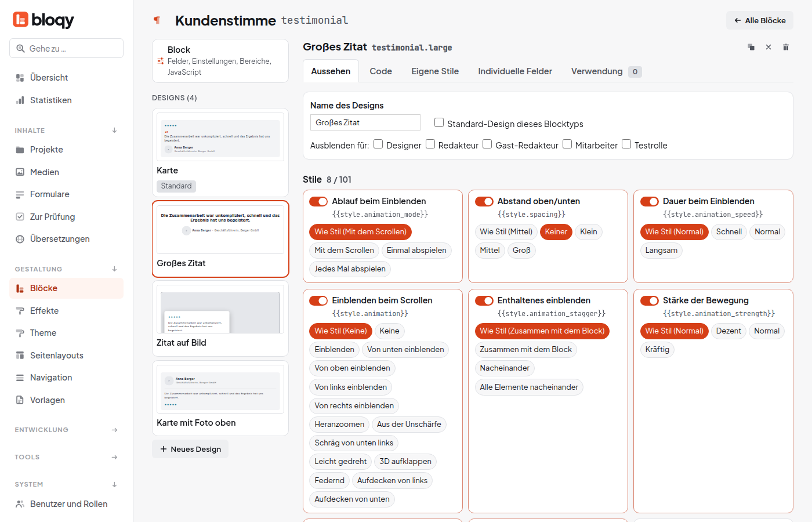Open Projekte via its folder icon
Image resolution: width=812 pixels, height=522 pixels.
click(x=20, y=150)
